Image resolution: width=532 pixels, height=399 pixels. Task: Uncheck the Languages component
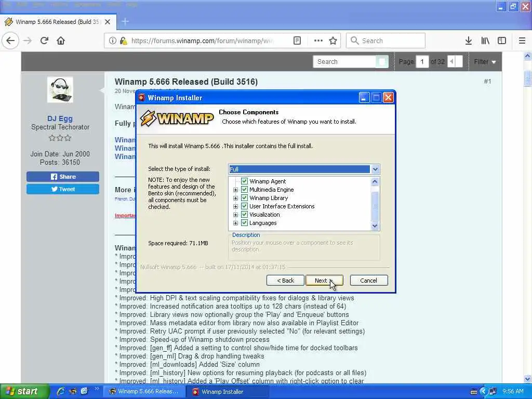click(x=244, y=223)
